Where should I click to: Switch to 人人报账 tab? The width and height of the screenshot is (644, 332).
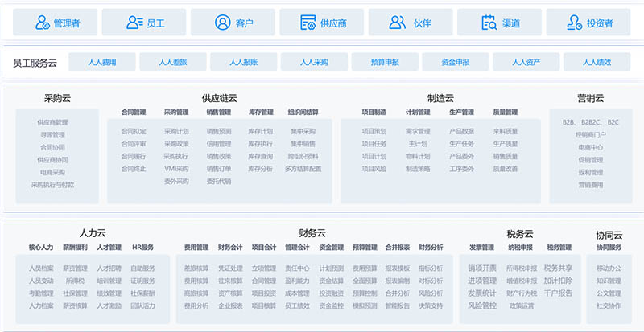click(x=242, y=62)
